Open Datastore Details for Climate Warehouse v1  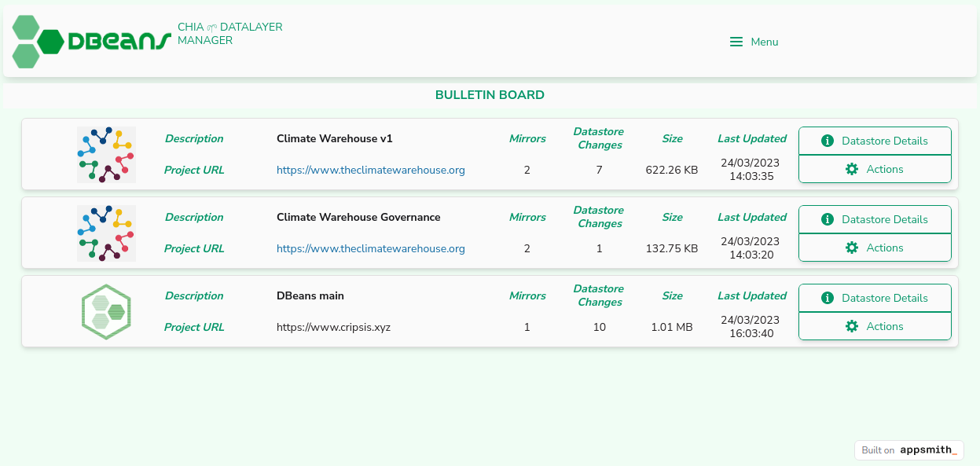tap(875, 141)
